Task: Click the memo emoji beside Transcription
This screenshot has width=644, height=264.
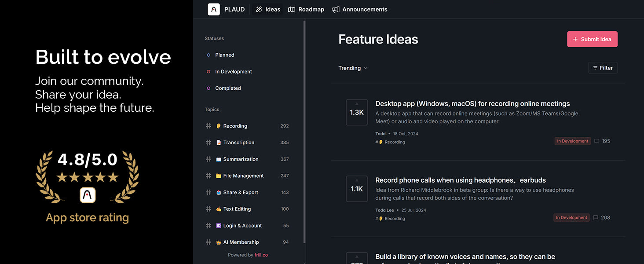Action: [x=219, y=143]
